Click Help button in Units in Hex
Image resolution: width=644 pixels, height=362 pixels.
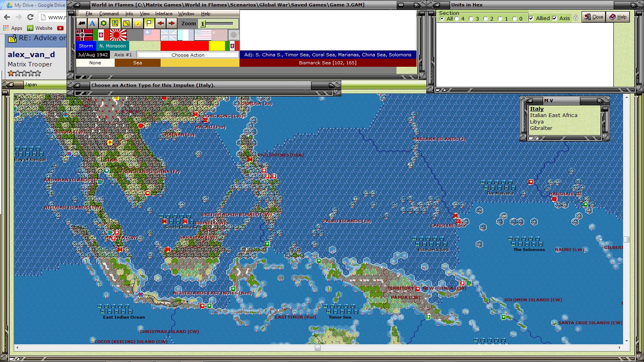(618, 17)
